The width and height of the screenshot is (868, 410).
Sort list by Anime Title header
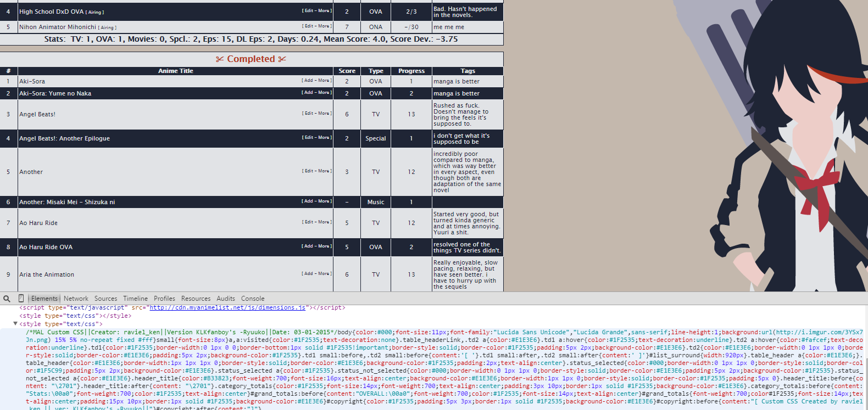[x=175, y=71]
